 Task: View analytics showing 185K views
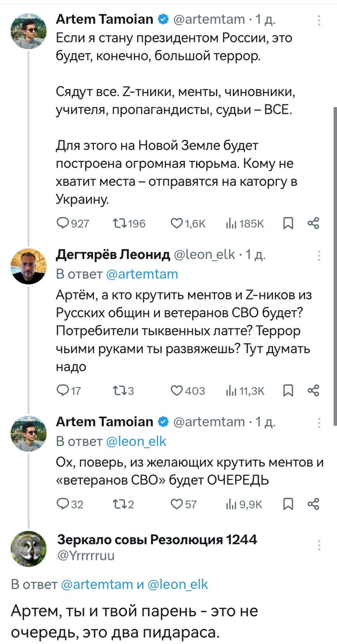click(x=231, y=223)
